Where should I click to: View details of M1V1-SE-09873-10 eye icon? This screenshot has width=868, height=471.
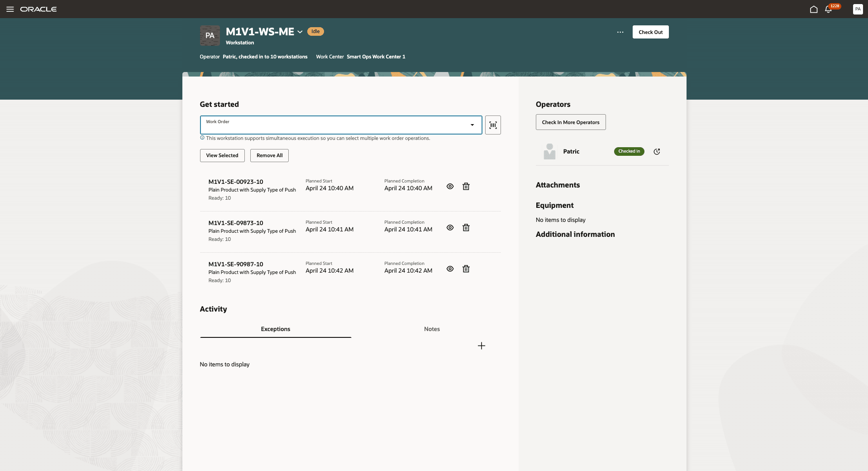450,228
